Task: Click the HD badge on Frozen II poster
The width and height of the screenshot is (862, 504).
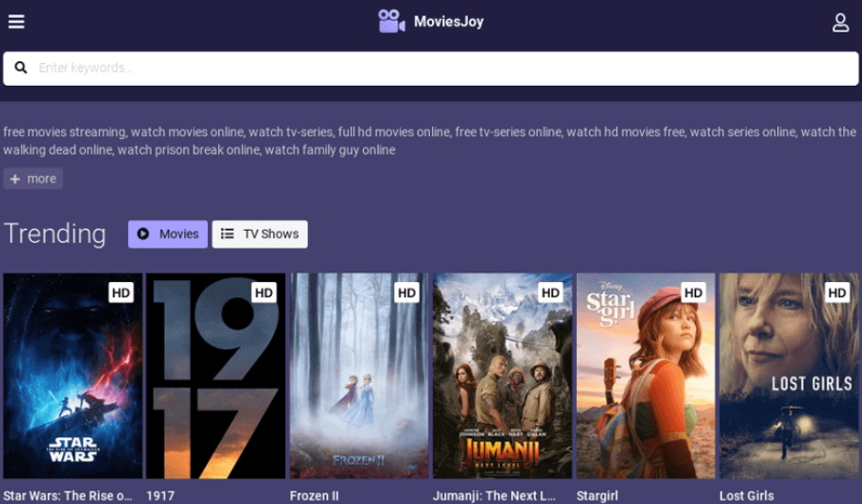Action: click(407, 292)
